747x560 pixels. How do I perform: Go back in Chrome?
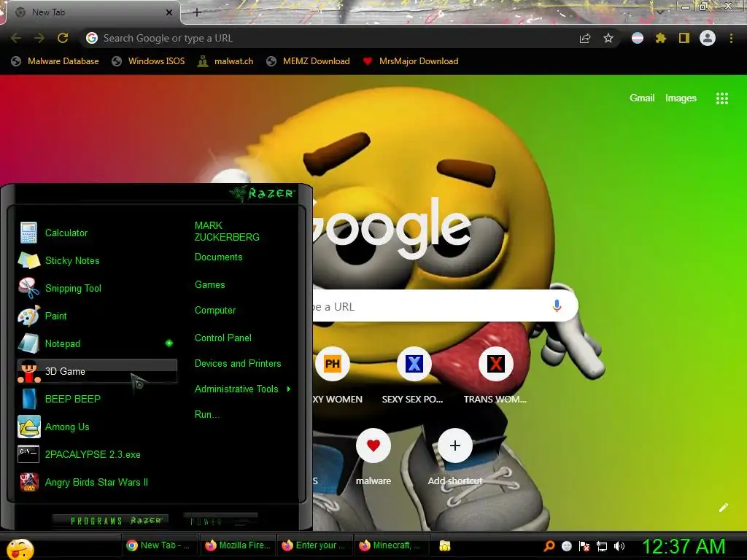coord(16,38)
